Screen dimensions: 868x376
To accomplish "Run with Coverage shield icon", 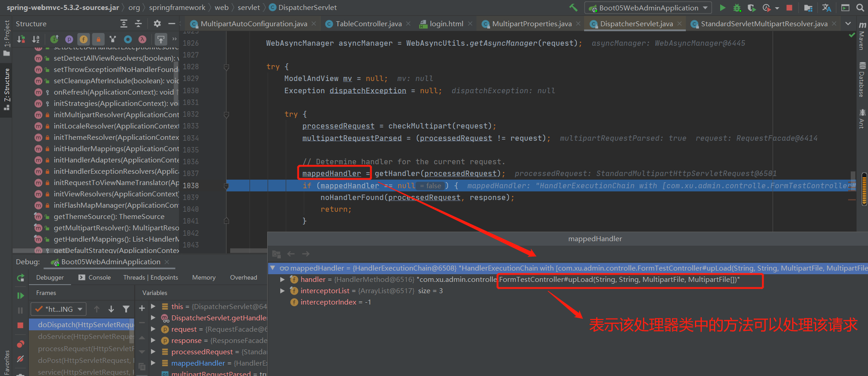I will (751, 8).
